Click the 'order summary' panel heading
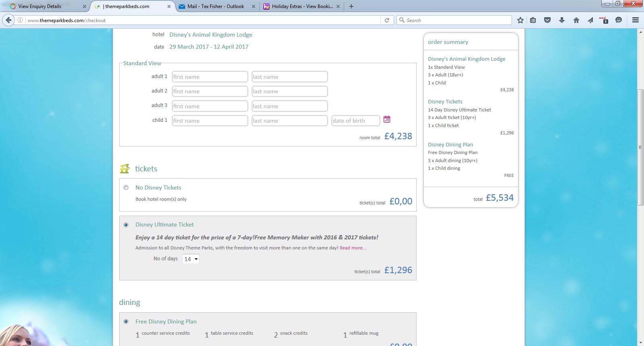Screen dimensions: 644x346 [x=448, y=42]
